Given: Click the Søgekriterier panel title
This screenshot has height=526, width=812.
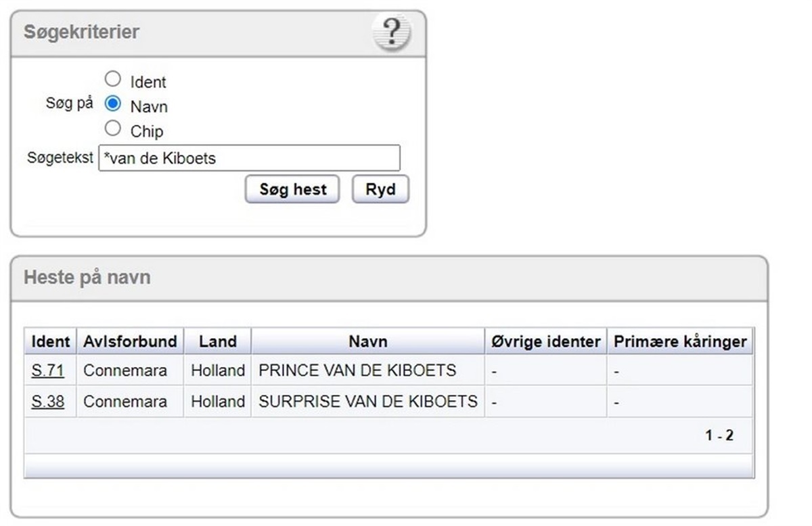Looking at the screenshot, I should [x=81, y=32].
